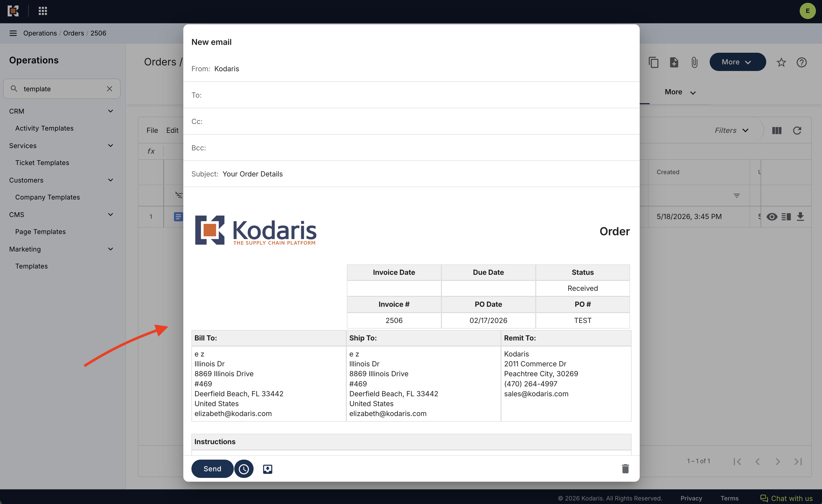Schedule the email with clock icon
822x504 pixels.
[244, 469]
